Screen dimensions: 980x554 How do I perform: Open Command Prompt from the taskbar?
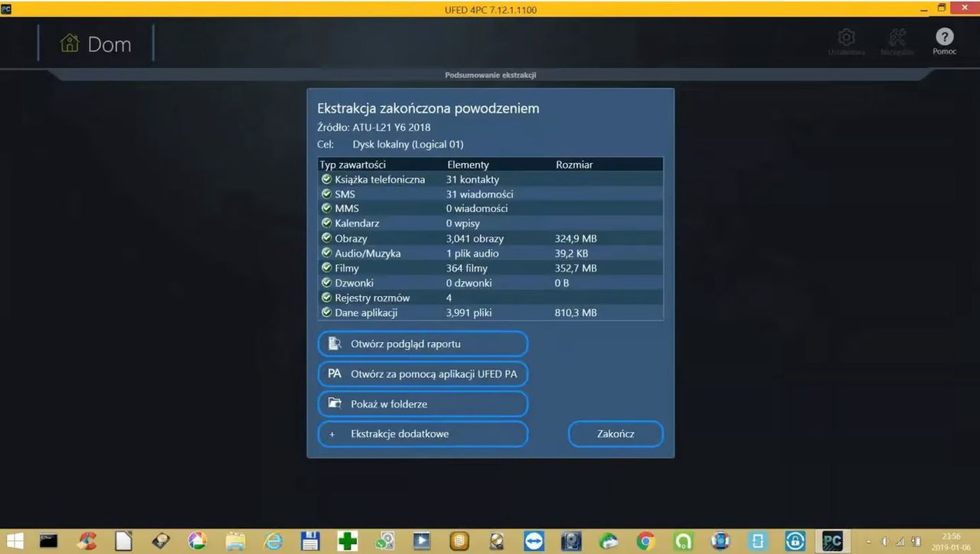coord(49,541)
